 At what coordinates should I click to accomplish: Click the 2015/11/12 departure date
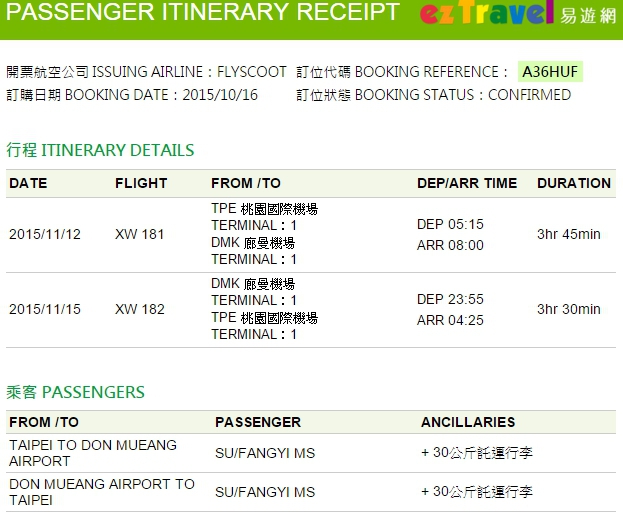[45, 235]
